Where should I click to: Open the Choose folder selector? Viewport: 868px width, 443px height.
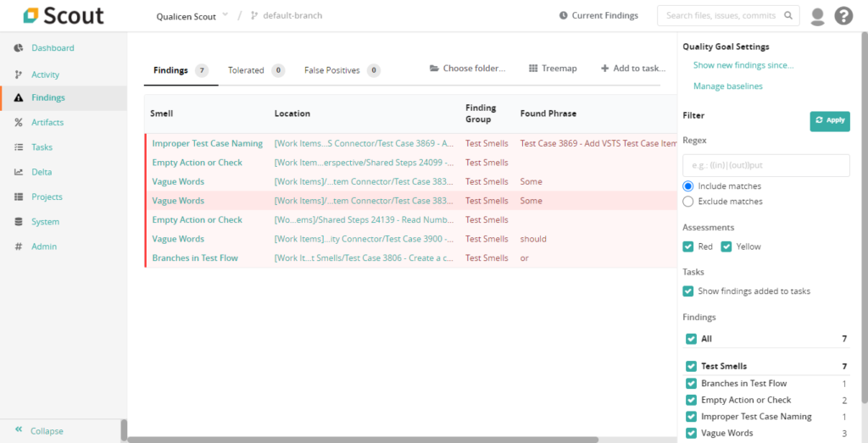pos(467,69)
